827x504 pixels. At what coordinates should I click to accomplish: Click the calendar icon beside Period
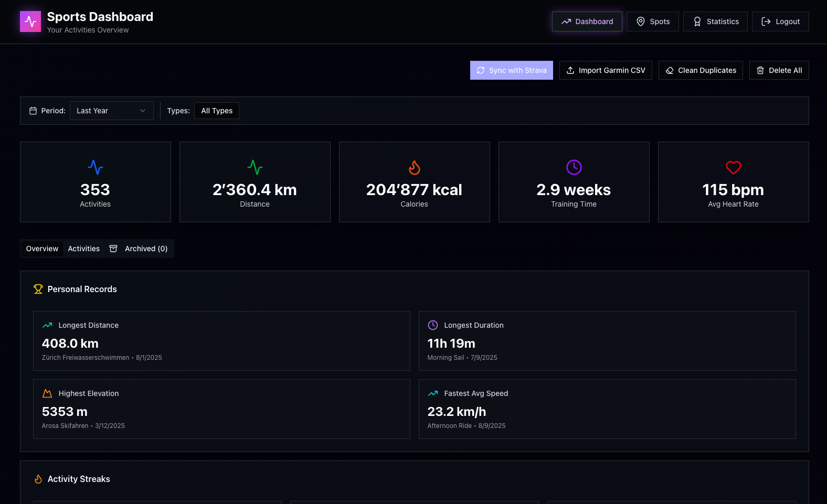click(33, 111)
